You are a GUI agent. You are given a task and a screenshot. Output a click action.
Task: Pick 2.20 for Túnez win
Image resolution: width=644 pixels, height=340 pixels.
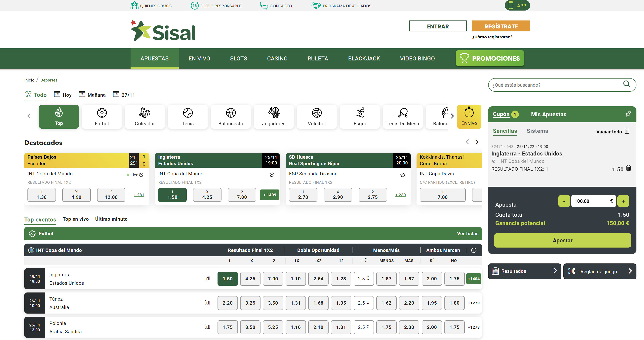[x=227, y=303]
